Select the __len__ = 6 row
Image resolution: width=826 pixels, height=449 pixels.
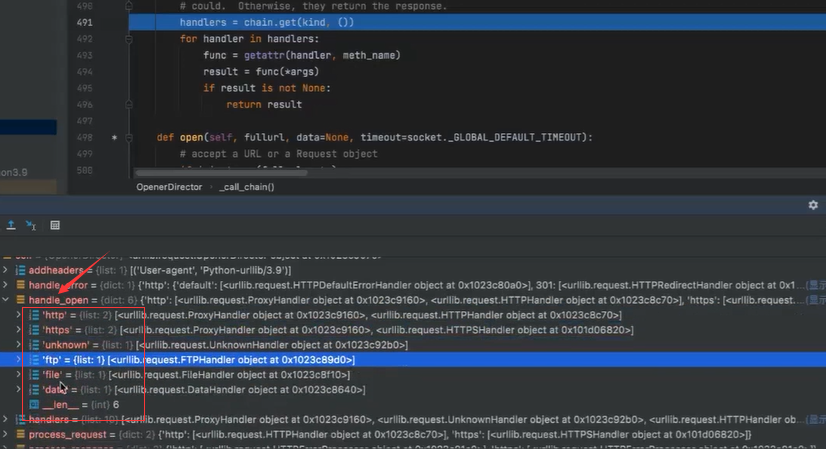(x=413, y=404)
